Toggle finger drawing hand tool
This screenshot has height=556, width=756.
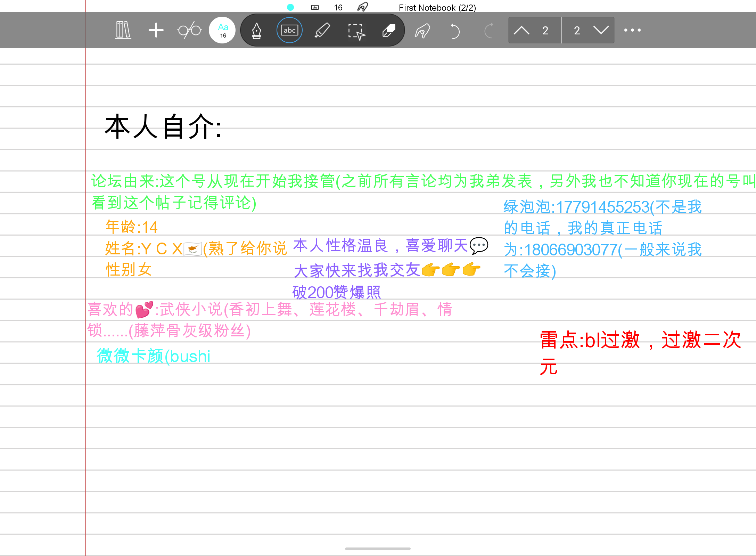(422, 31)
